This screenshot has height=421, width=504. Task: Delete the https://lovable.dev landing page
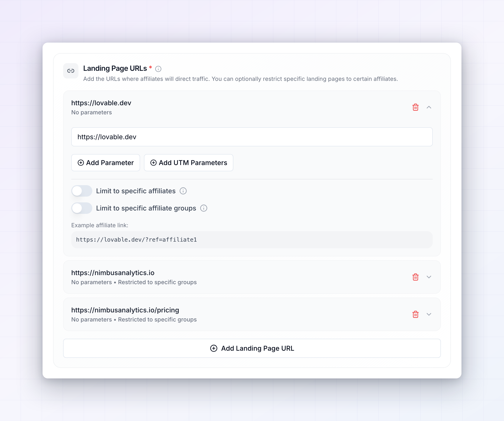(416, 107)
